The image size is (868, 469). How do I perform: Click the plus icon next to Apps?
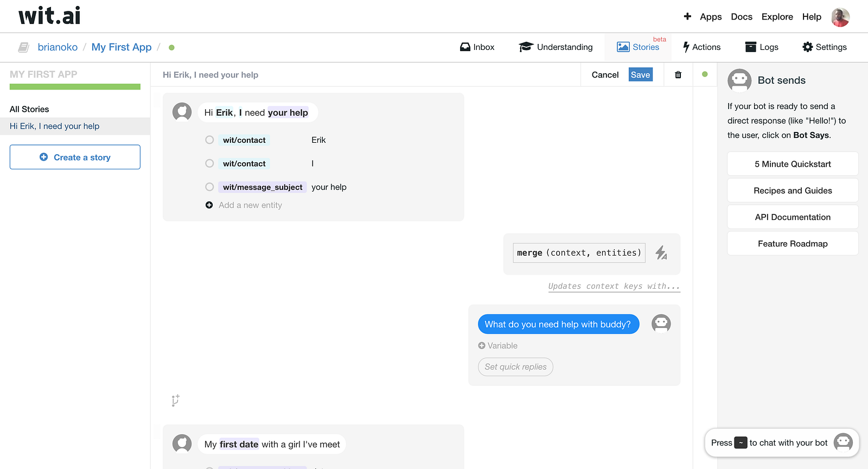pyautogui.click(x=687, y=16)
